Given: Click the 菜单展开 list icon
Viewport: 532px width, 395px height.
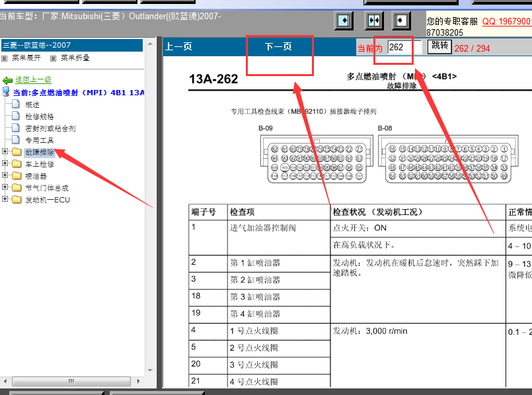Looking at the screenshot, I should pyautogui.click(x=5, y=58).
